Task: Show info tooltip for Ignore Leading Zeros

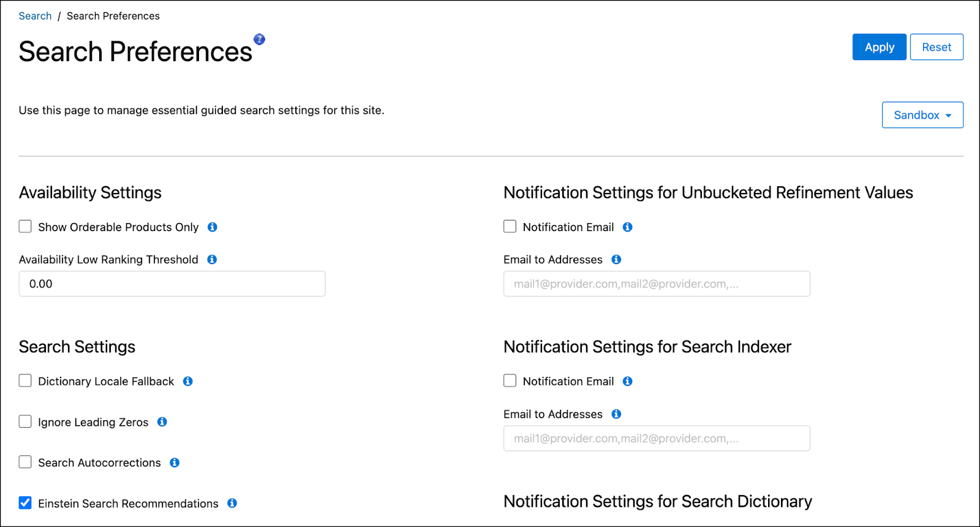Action: click(162, 422)
